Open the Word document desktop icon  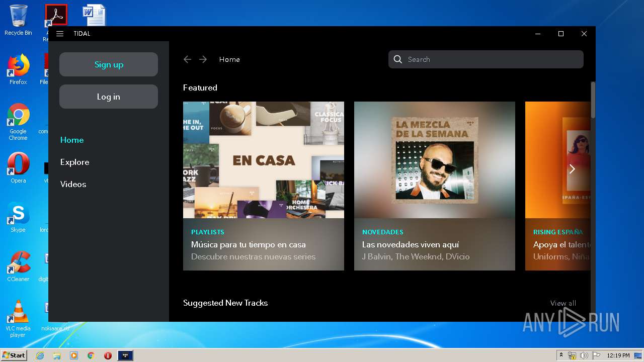pos(94,15)
